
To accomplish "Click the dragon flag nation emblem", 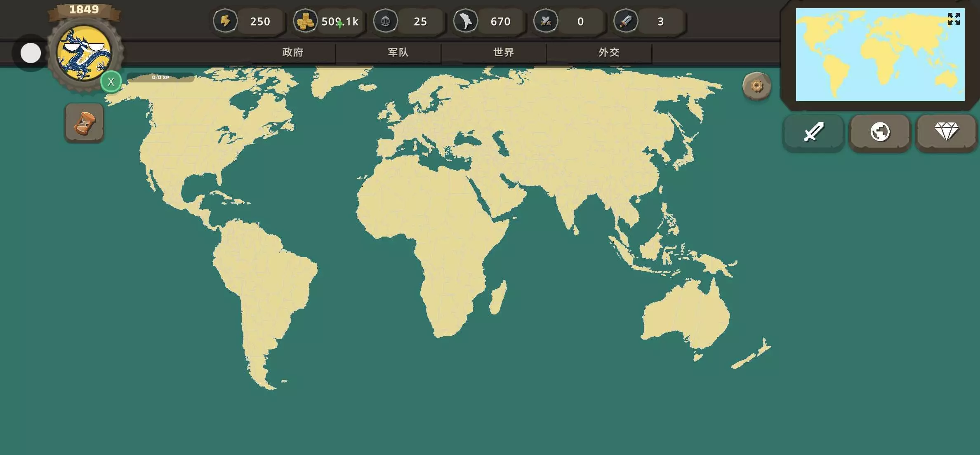I will pos(85,54).
